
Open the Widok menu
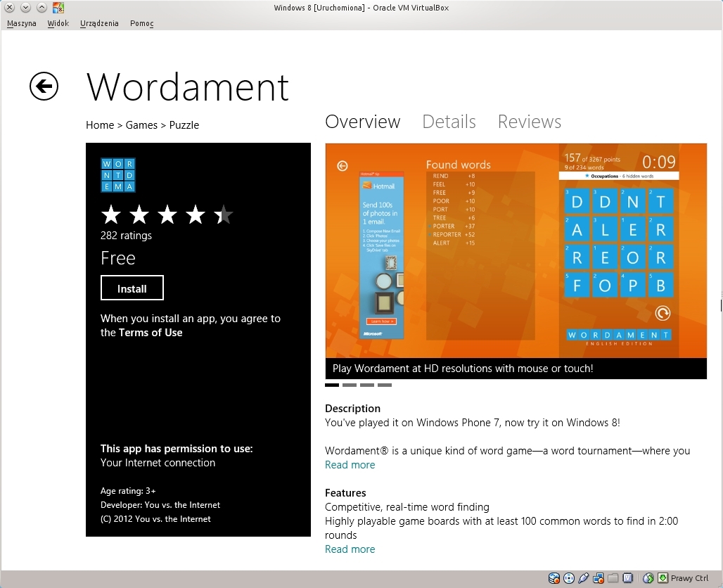click(x=58, y=23)
